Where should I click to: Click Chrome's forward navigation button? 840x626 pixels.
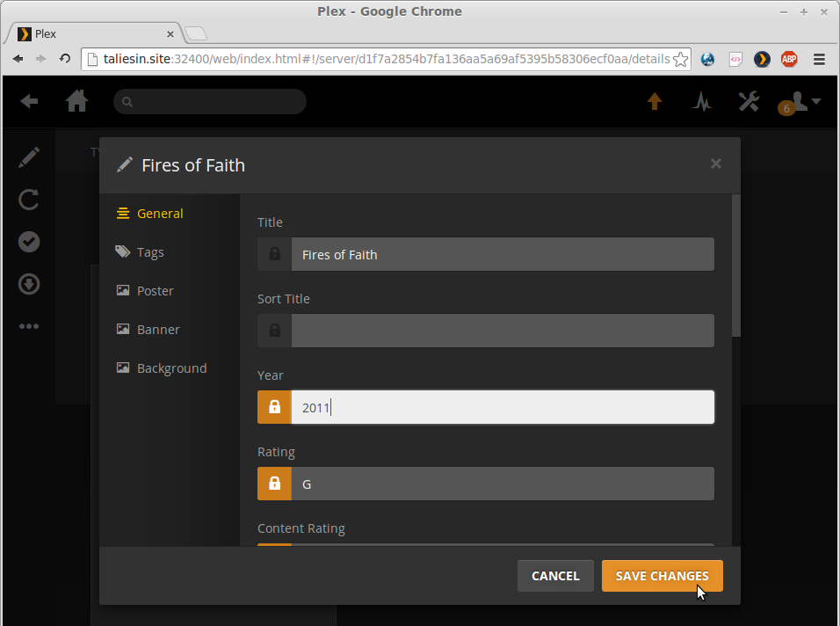click(x=40, y=58)
